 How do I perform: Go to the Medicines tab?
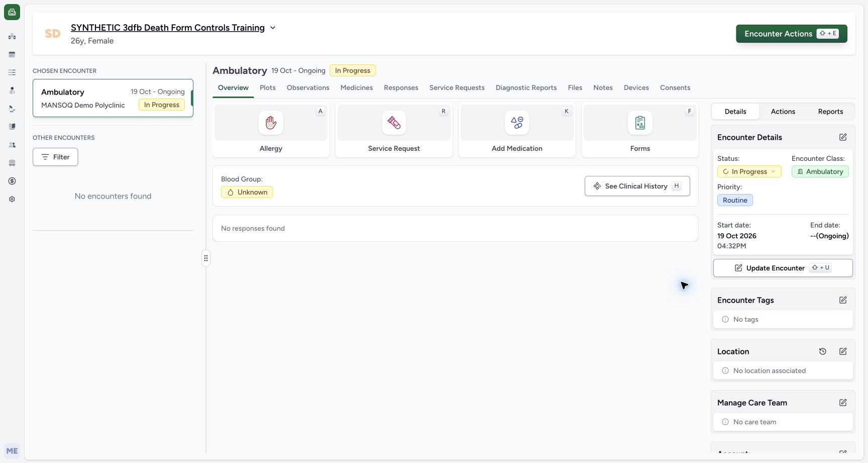357,87
